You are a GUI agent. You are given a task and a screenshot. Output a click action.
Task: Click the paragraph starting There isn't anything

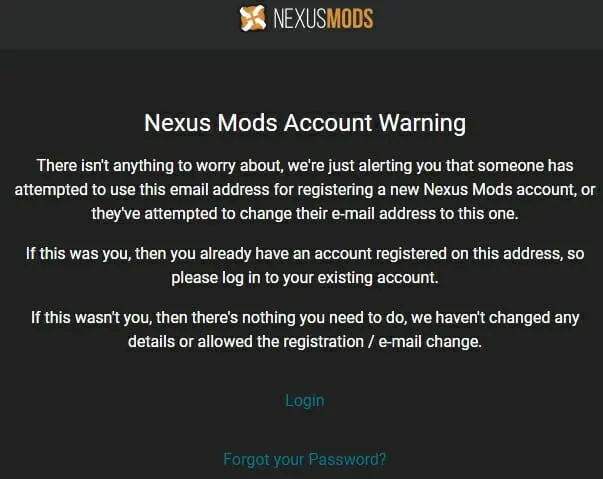coord(305,190)
